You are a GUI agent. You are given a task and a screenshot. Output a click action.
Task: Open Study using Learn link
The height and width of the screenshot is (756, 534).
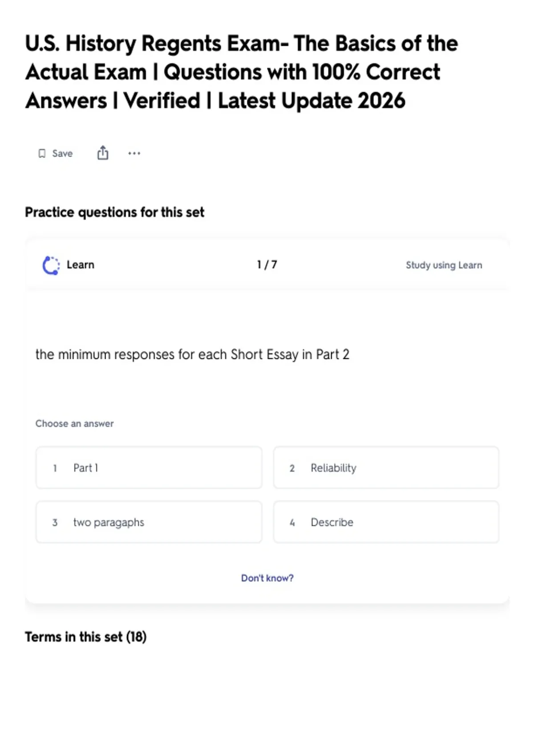point(444,265)
